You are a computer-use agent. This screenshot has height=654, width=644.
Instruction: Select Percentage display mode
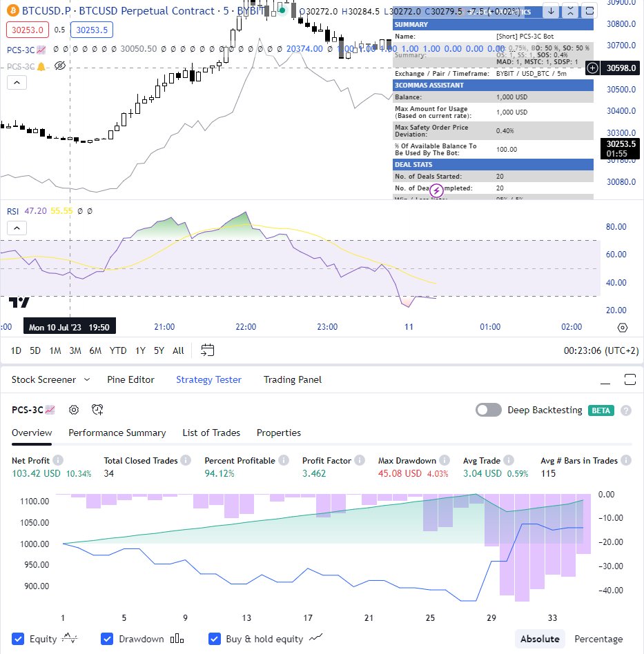[598, 639]
